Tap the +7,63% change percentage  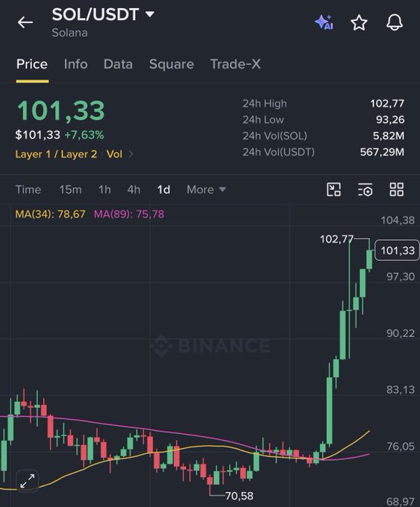click(x=84, y=135)
